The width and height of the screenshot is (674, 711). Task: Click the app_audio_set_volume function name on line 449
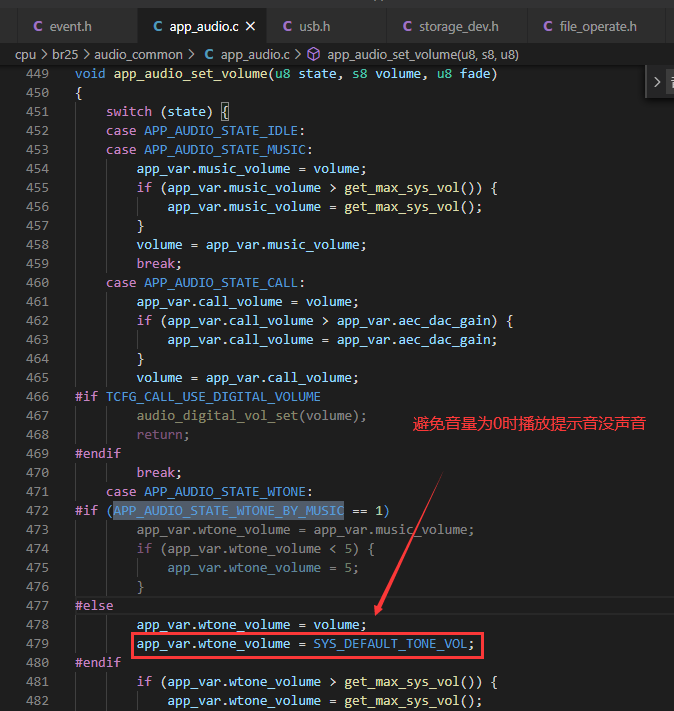tap(190, 74)
